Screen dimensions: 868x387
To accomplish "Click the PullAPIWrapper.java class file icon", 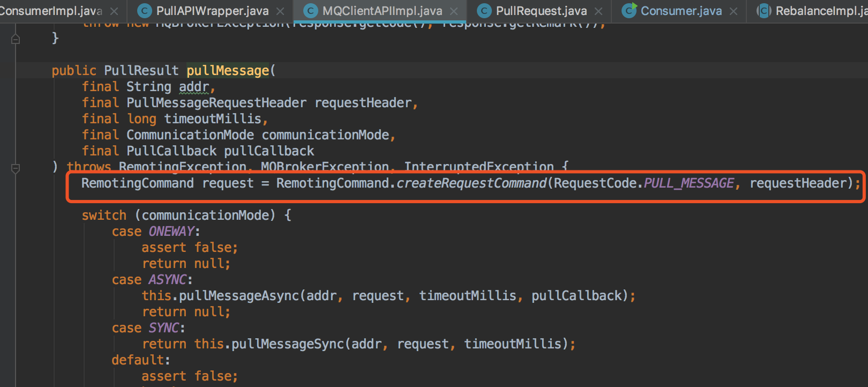I will (144, 11).
